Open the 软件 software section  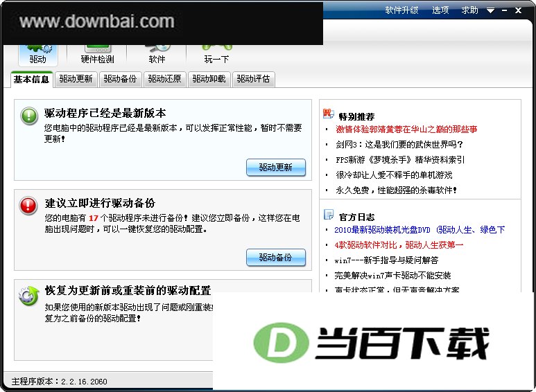click(157, 55)
